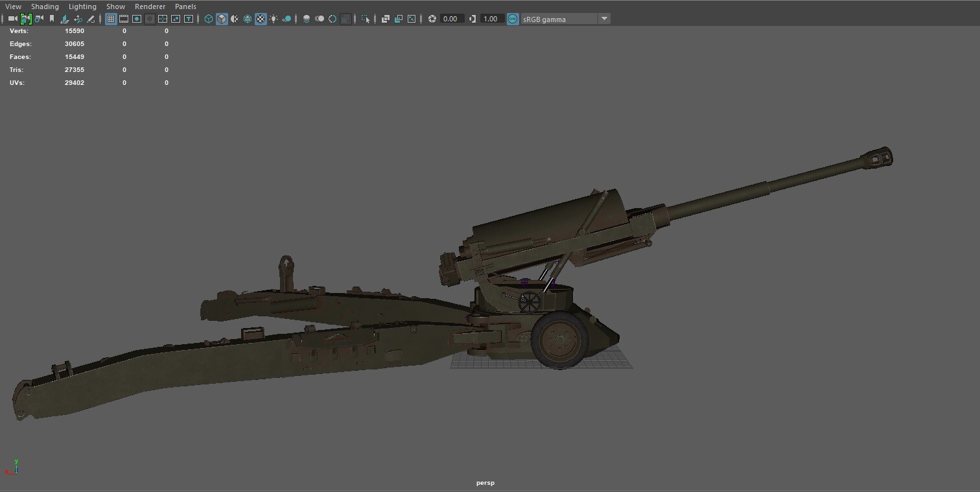Click the Tris label in the poly count
Image resolution: width=980 pixels, height=492 pixels.
[17, 70]
